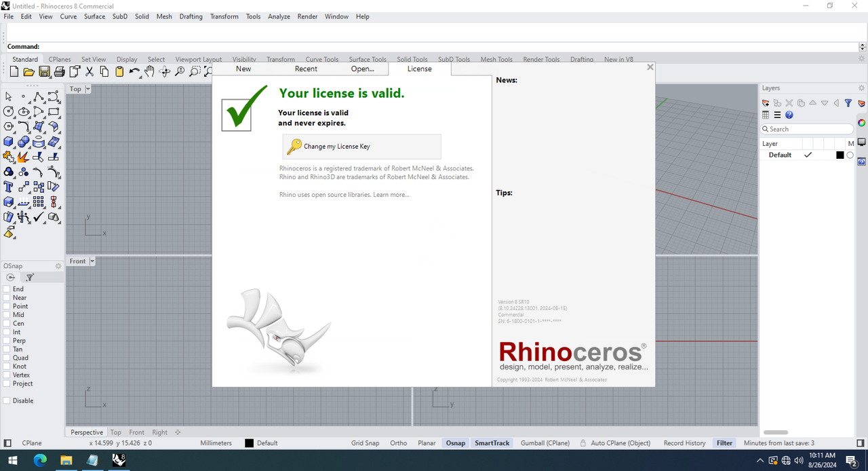
Task: Open the color wheel side panel tab
Action: (861, 123)
